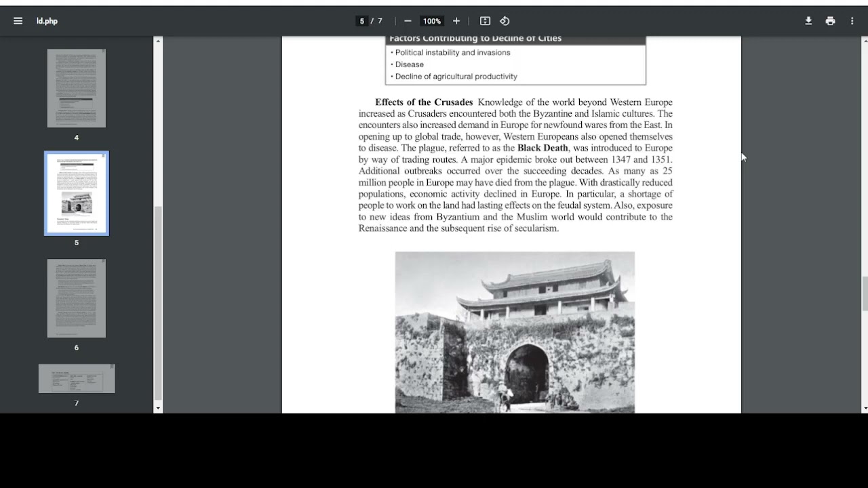The width and height of the screenshot is (868, 488).
Task: Rotate the document counterclockwise
Action: point(505,21)
